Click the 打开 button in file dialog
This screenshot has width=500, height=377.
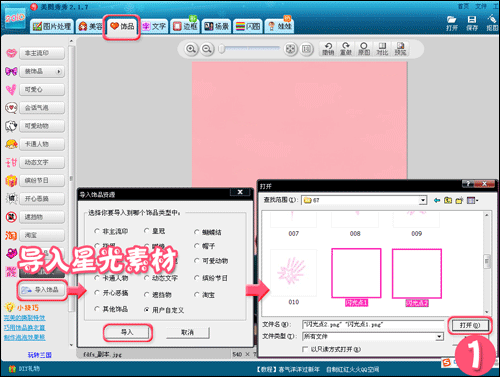click(x=470, y=325)
